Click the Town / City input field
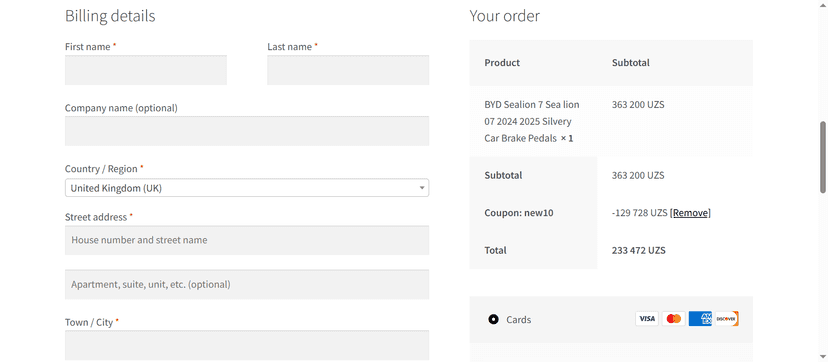This screenshot has width=828, height=362. click(x=247, y=345)
